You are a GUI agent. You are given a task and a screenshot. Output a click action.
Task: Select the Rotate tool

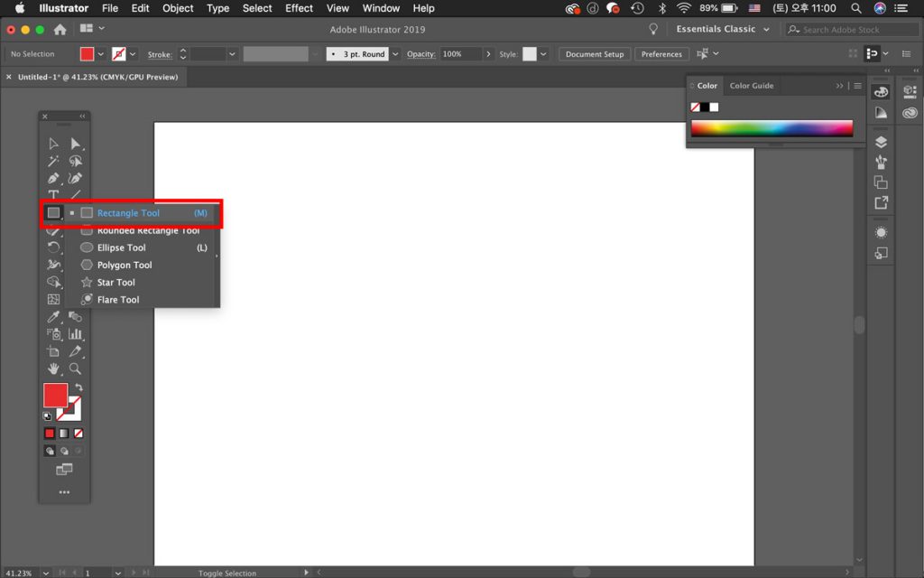(53, 247)
